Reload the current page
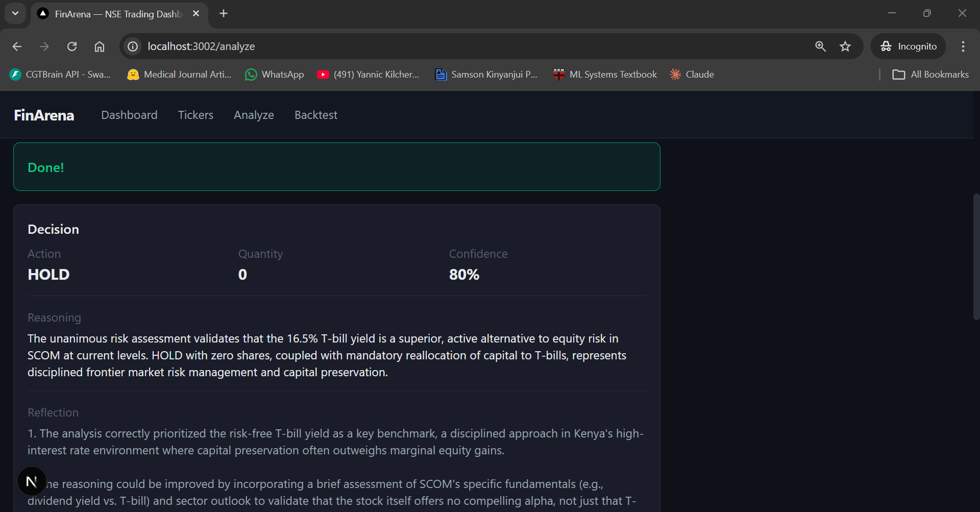 pos(72,46)
